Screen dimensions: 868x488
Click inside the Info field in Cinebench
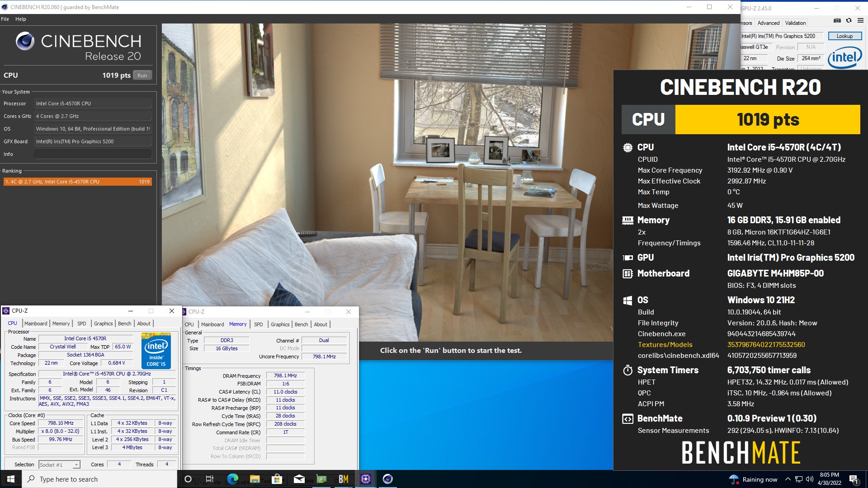pyautogui.click(x=93, y=154)
